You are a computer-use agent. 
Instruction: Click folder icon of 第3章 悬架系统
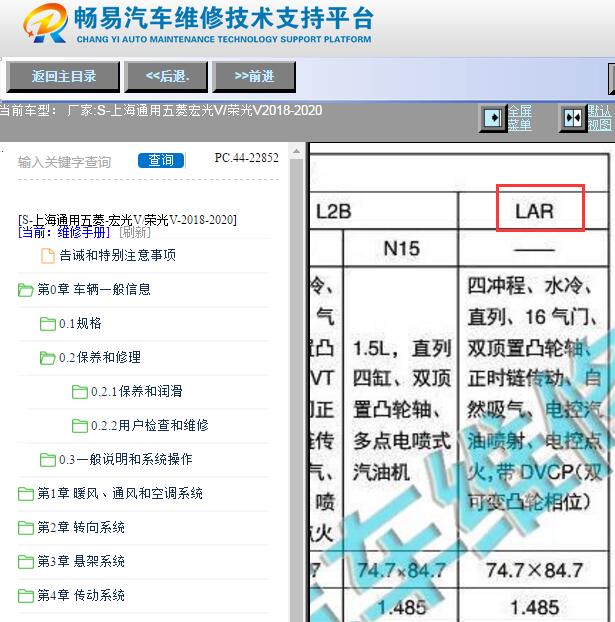click(26, 562)
